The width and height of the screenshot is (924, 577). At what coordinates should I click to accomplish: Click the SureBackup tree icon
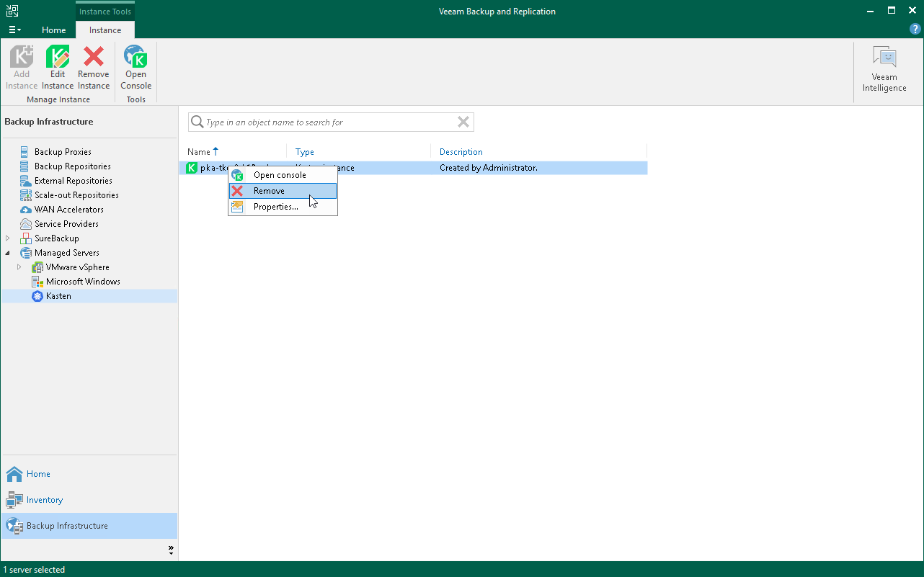pos(26,238)
